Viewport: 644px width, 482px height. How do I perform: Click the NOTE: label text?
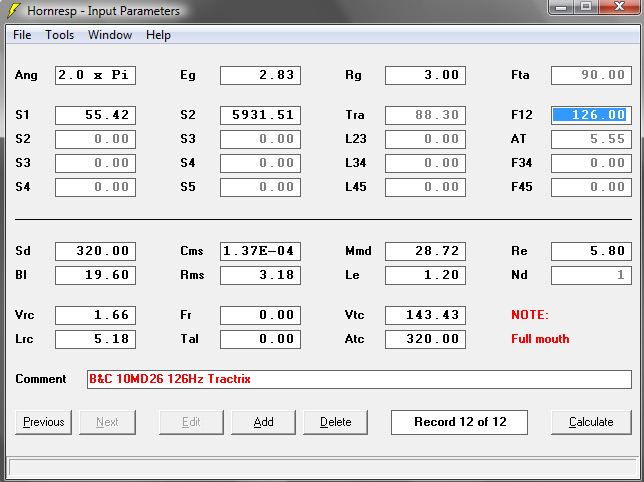[x=530, y=315]
